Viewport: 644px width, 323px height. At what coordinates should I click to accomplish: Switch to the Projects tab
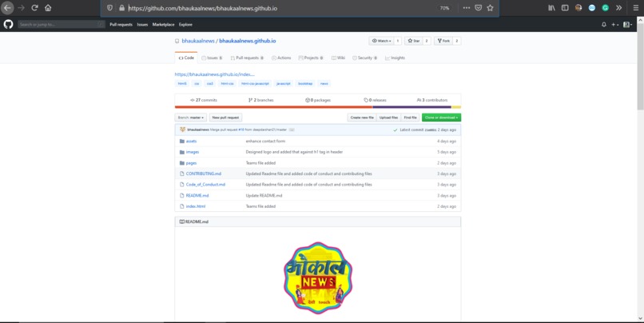point(311,58)
